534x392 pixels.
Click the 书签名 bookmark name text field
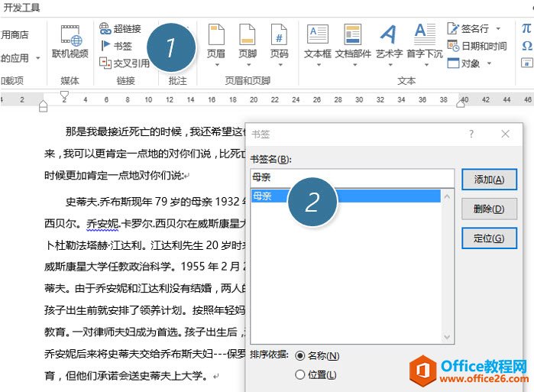tap(351, 177)
